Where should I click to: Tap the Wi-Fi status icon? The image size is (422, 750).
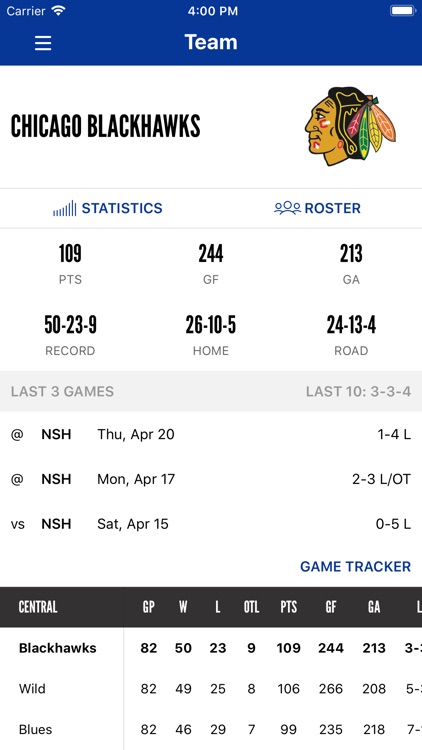tap(58, 11)
